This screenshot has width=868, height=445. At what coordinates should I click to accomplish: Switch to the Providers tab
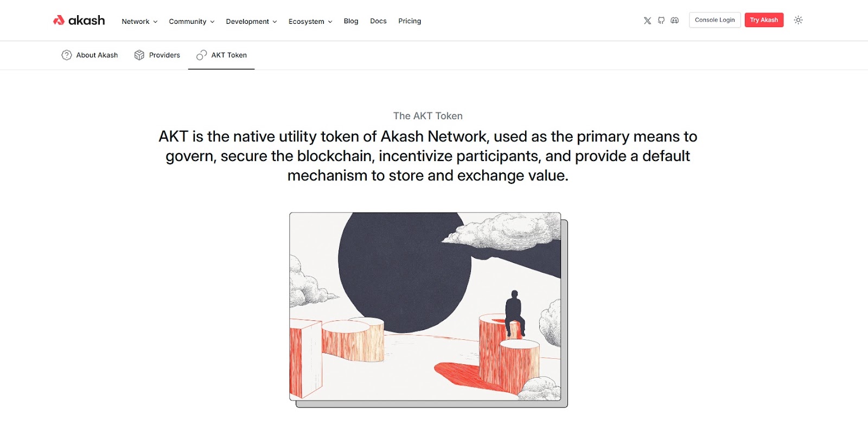coord(157,55)
